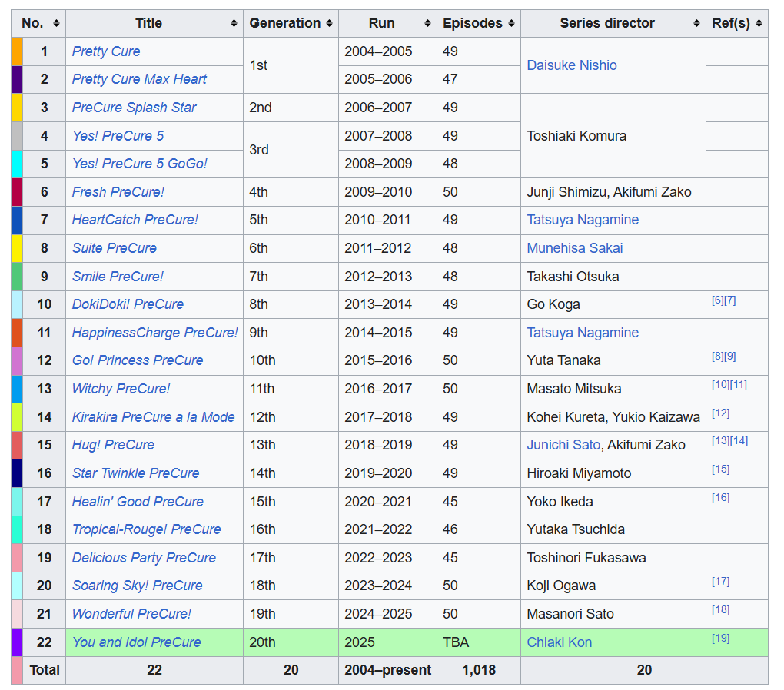Visit the Daisuke Nishio director page
784x690 pixels.
click(x=572, y=65)
